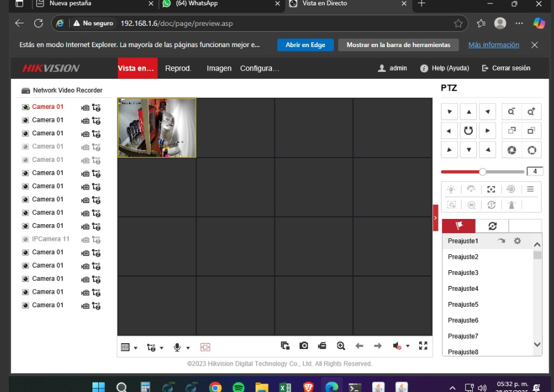Open the Patrol tab in PTZ panel
The width and height of the screenshot is (554, 392).
pos(492,226)
